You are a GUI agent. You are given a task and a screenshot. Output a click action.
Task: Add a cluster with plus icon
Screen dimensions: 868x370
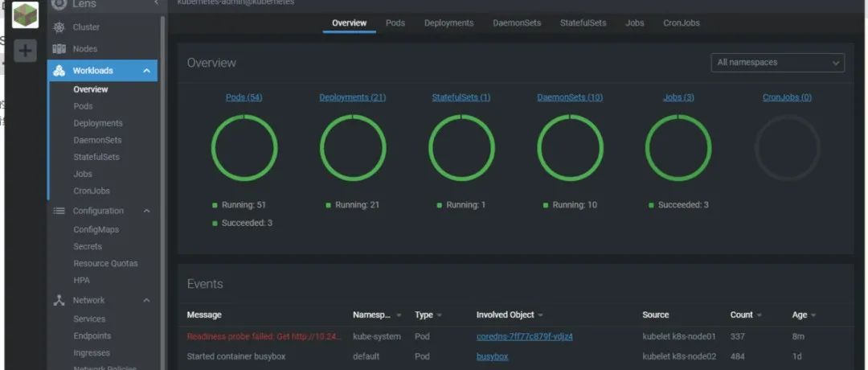tap(25, 51)
